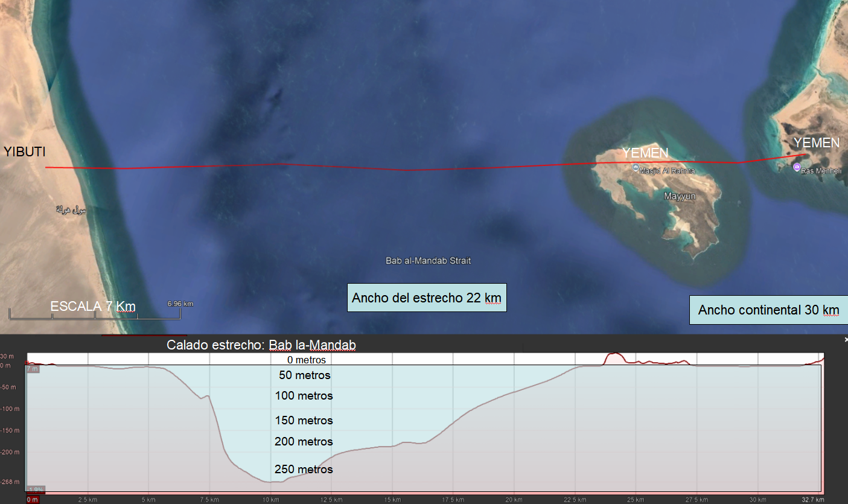
Task: Click the 'ESCALA 7 Km' annotation label
Action: click(x=93, y=306)
